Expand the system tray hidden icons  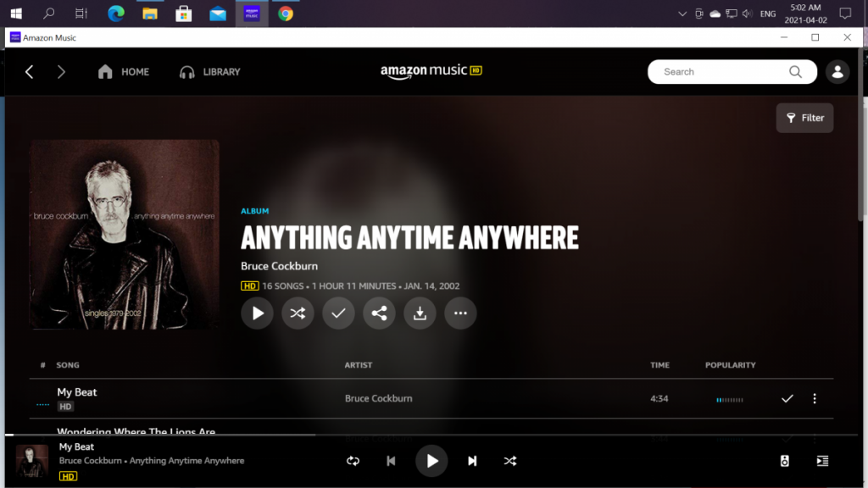click(x=682, y=14)
